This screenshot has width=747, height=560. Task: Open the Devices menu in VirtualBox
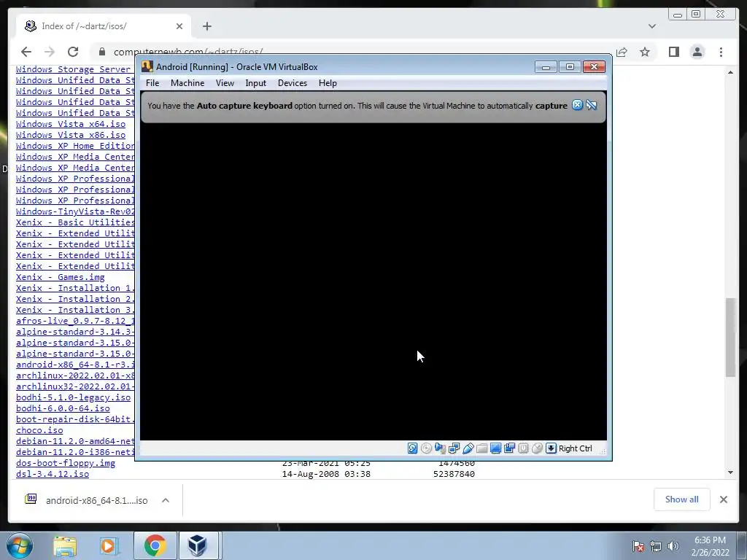(x=293, y=83)
